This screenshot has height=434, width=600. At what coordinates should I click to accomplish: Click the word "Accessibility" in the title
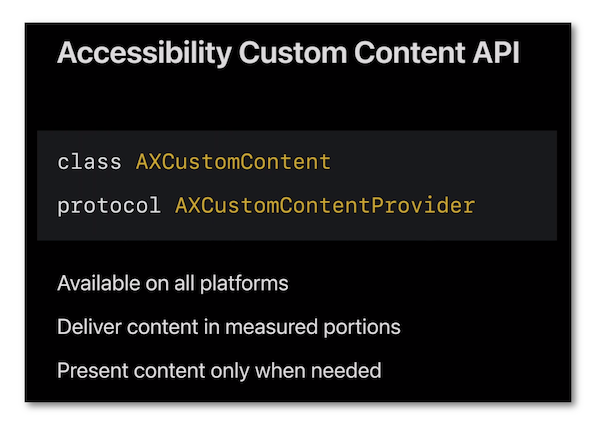coord(143,54)
